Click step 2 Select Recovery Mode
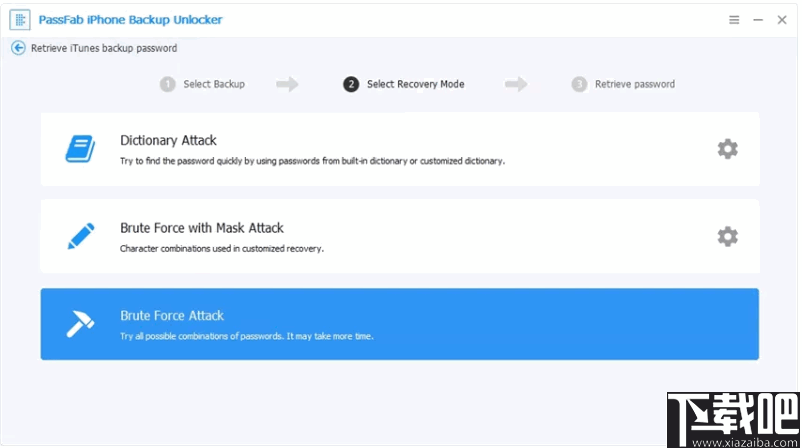This screenshot has height=448, width=802. 404,84
